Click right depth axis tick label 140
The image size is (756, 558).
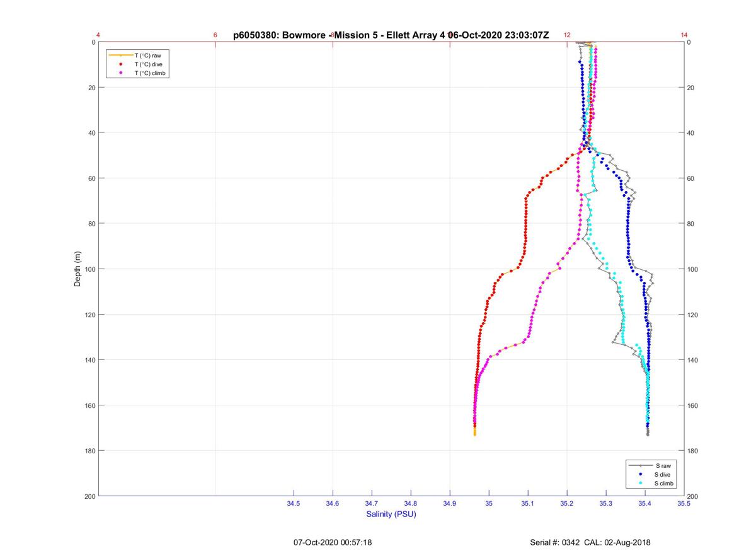(694, 360)
